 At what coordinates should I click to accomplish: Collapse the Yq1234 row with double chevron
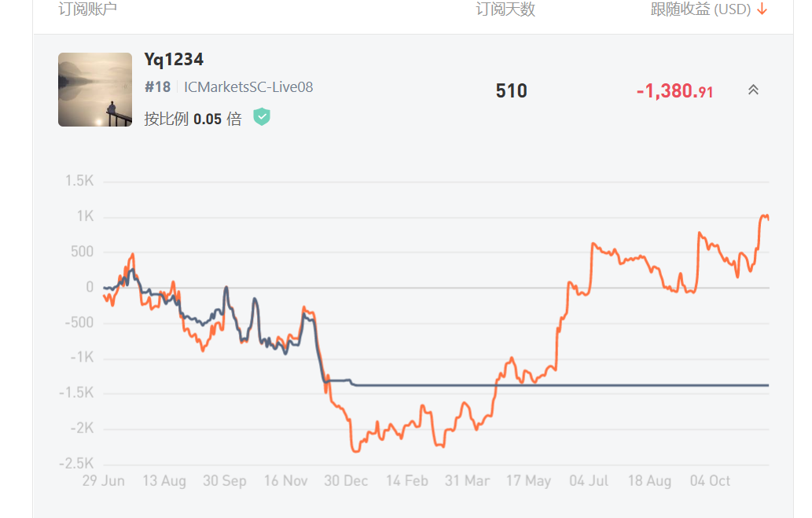753,90
